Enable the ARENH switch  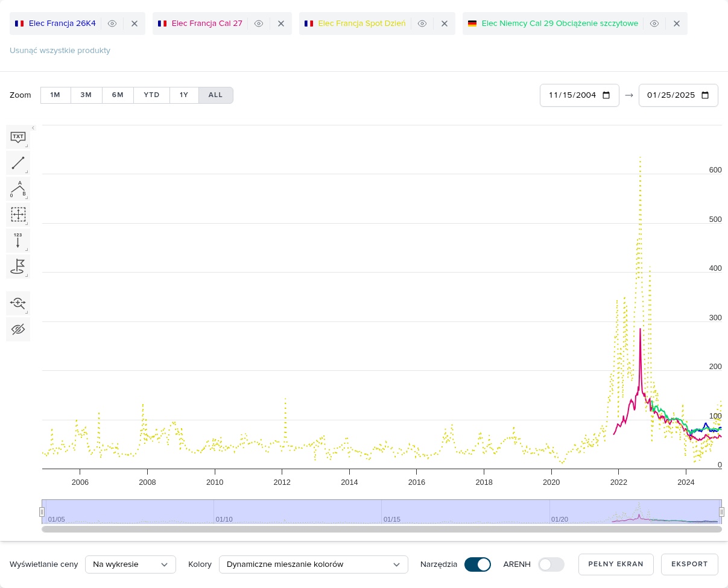[551, 564]
